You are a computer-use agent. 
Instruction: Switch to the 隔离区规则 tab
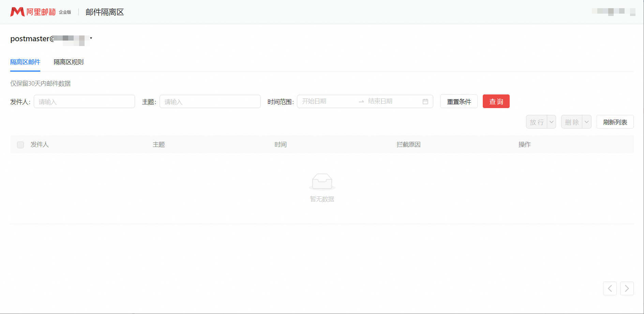69,62
